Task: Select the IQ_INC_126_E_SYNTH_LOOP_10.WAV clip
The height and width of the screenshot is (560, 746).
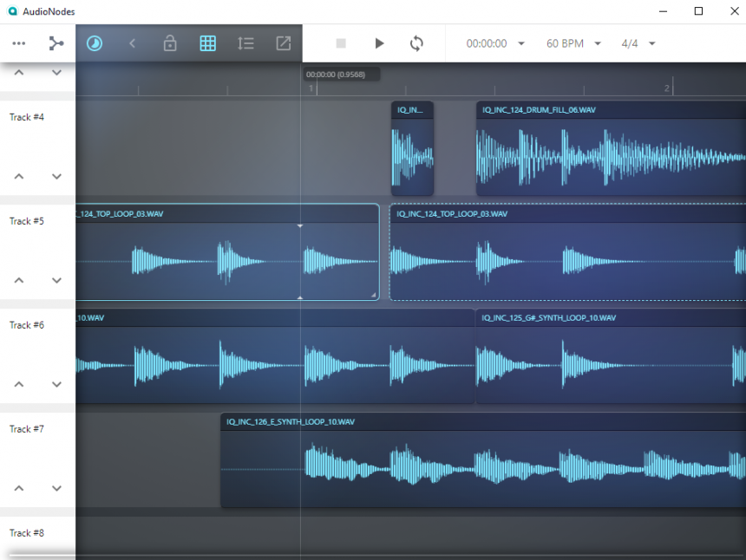Action: pyautogui.click(x=477, y=459)
